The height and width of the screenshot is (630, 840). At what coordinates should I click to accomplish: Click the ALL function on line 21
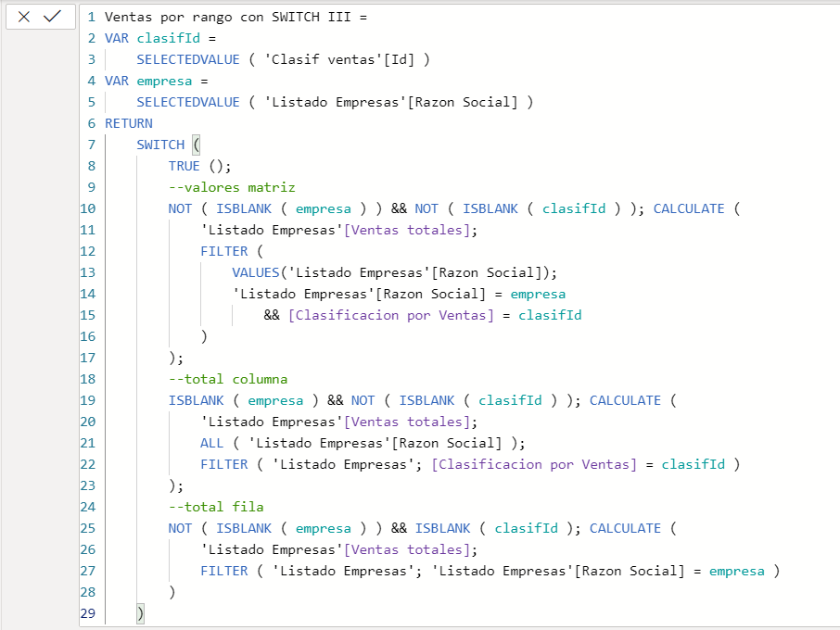pos(211,443)
